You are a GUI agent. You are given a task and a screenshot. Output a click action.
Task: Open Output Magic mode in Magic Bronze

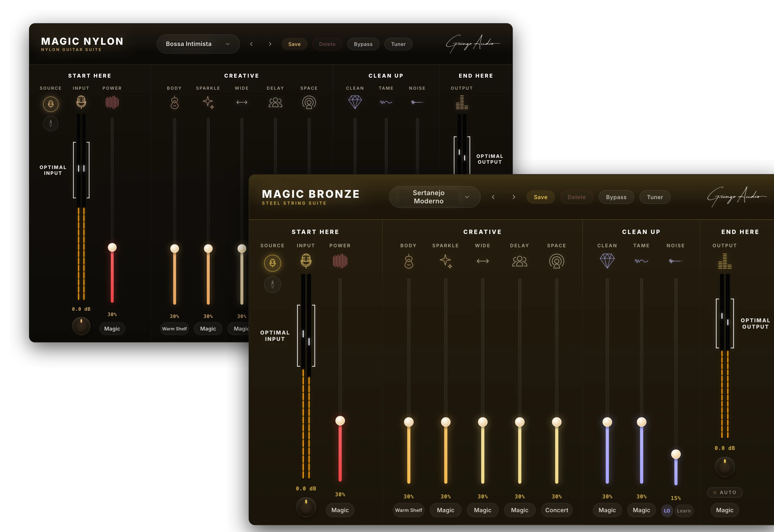[x=725, y=510]
